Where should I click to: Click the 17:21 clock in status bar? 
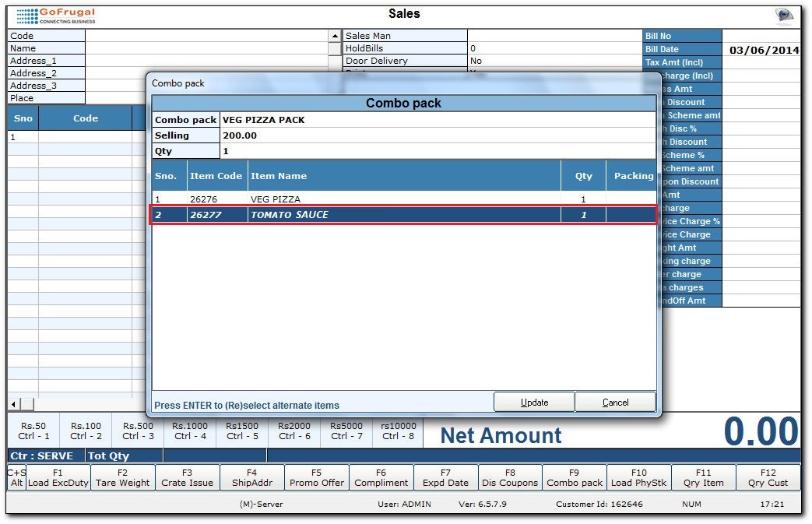pyautogui.click(x=772, y=504)
